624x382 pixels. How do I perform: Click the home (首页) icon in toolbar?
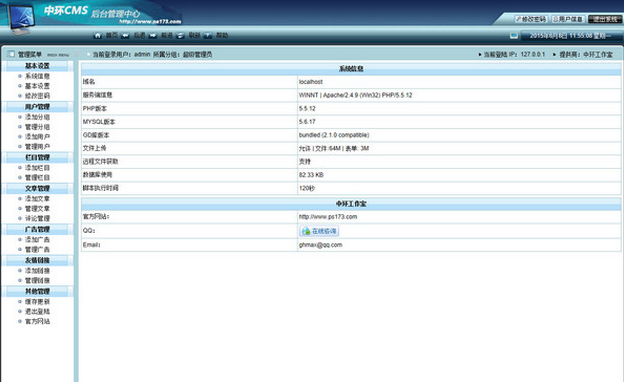(x=98, y=35)
